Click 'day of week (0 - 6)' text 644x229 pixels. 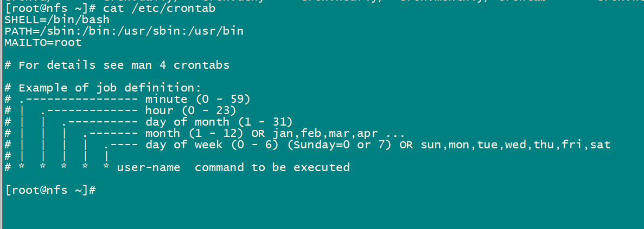pos(212,145)
